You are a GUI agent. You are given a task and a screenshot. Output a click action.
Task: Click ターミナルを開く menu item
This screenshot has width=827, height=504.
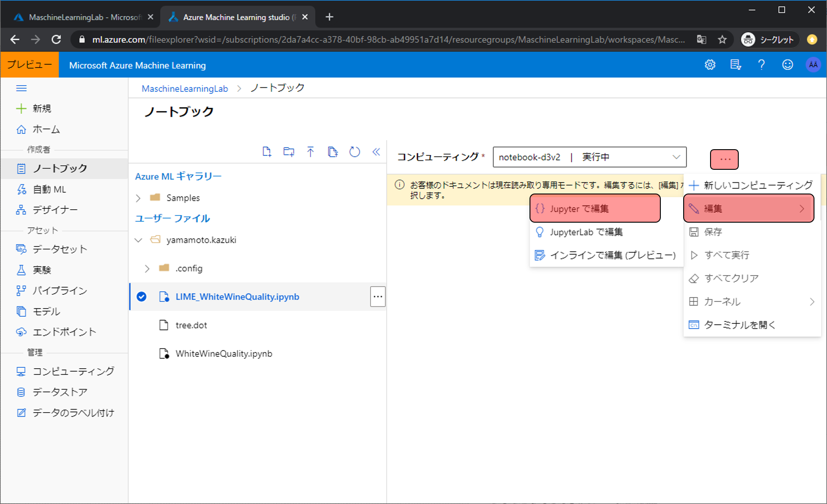739,325
